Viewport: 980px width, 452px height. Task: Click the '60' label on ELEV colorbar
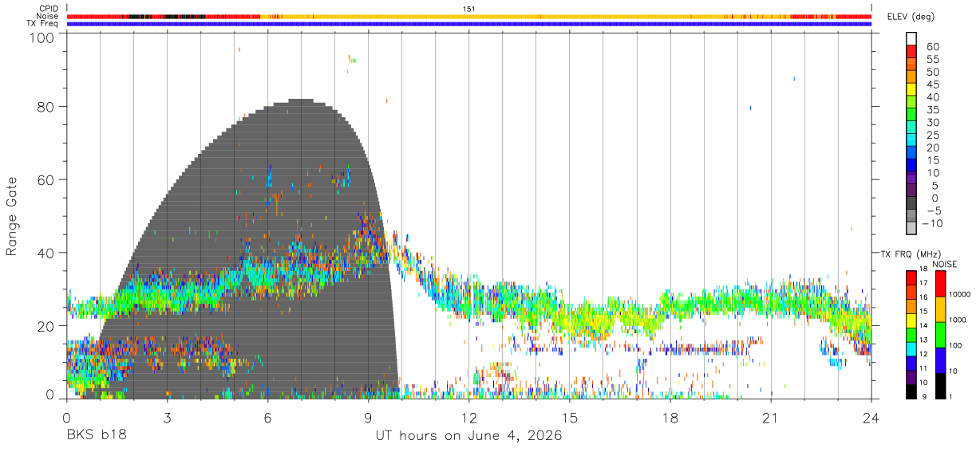click(931, 47)
